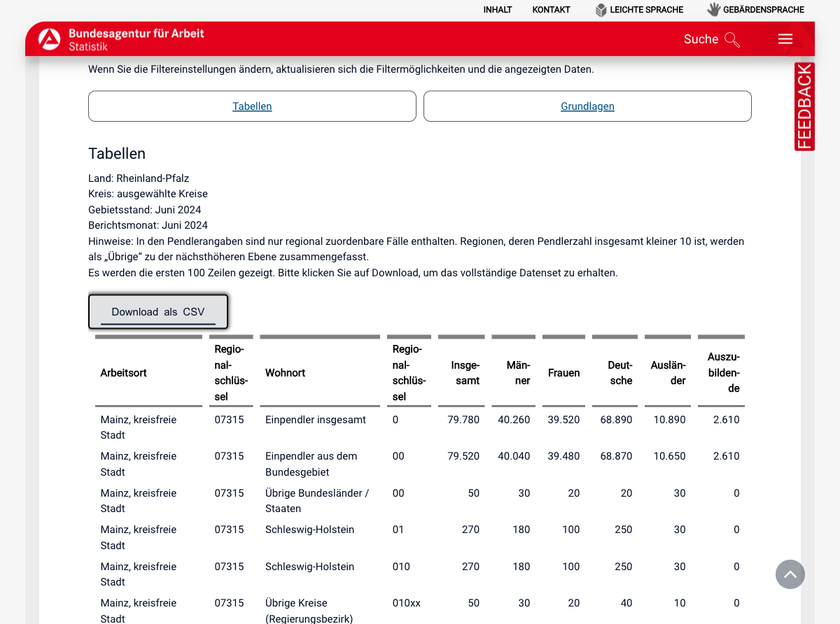Viewport: 840px width, 624px height.
Task: Open the search magnifier icon
Action: (x=732, y=40)
